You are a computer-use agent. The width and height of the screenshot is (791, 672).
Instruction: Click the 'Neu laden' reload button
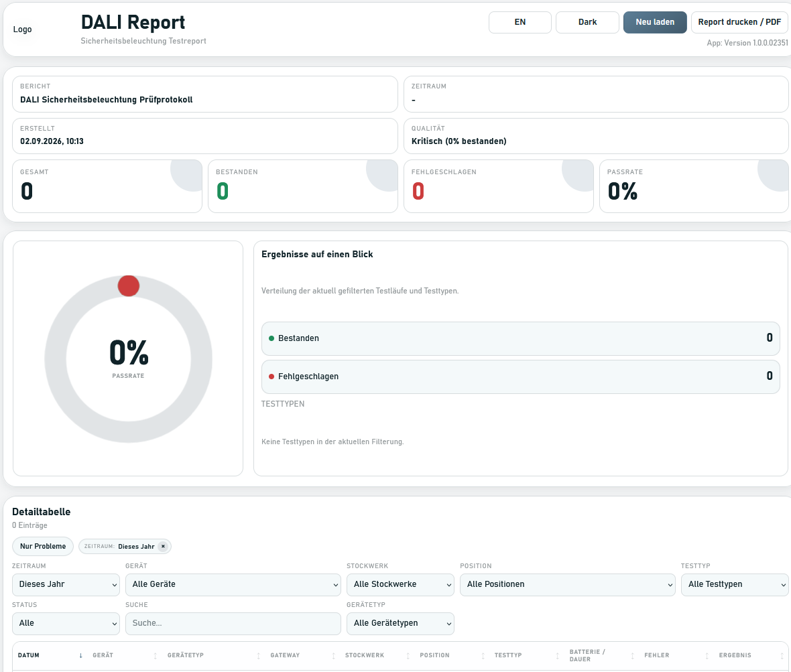(x=655, y=22)
